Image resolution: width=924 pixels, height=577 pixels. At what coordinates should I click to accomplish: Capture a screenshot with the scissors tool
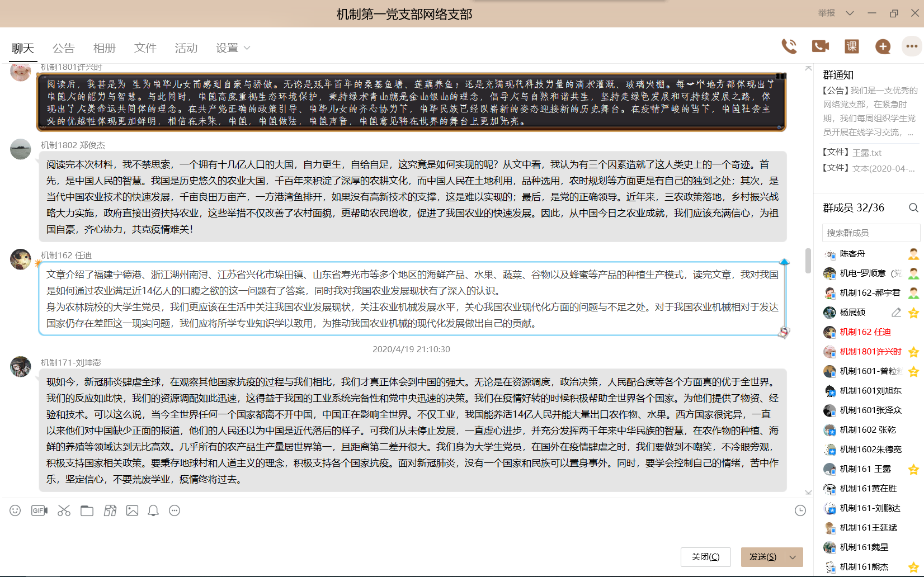tap(64, 510)
